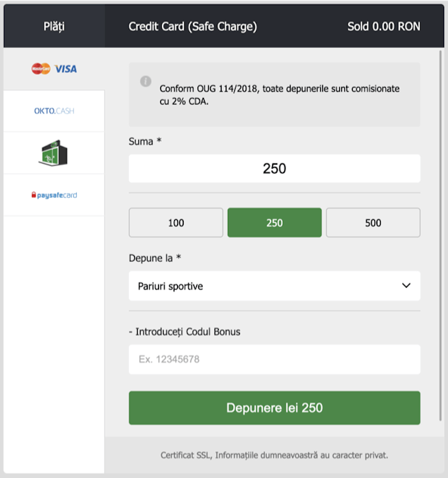Viewport: 448px width, 478px height.
Task: Select the 100 lei preset amount
Action: 175,222
